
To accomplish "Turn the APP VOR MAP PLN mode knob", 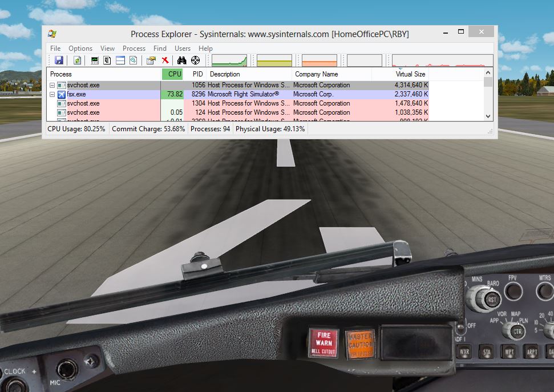I will 513,331.
